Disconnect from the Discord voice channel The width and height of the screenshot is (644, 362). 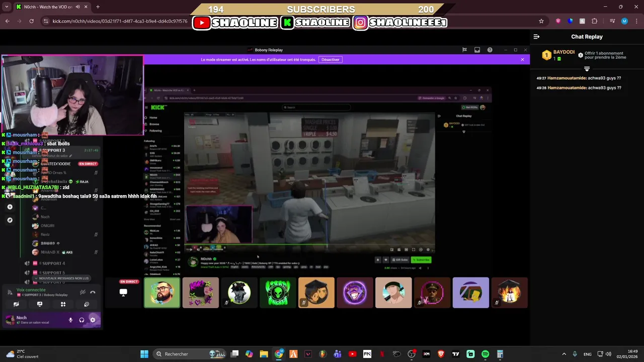(93, 292)
